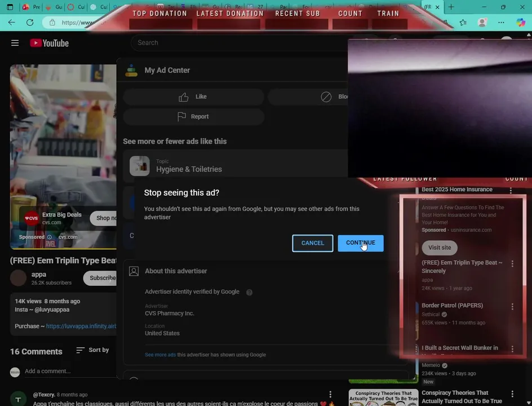Report this ad
Image resolution: width=532 pixels, height=406 pixels.
pos(193,117)
